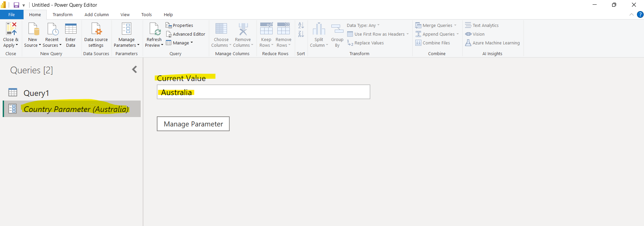Viewport: 644px width, 226px height.
Task: Click the Enter Data table icon
Action: click(x=71, y=29)
